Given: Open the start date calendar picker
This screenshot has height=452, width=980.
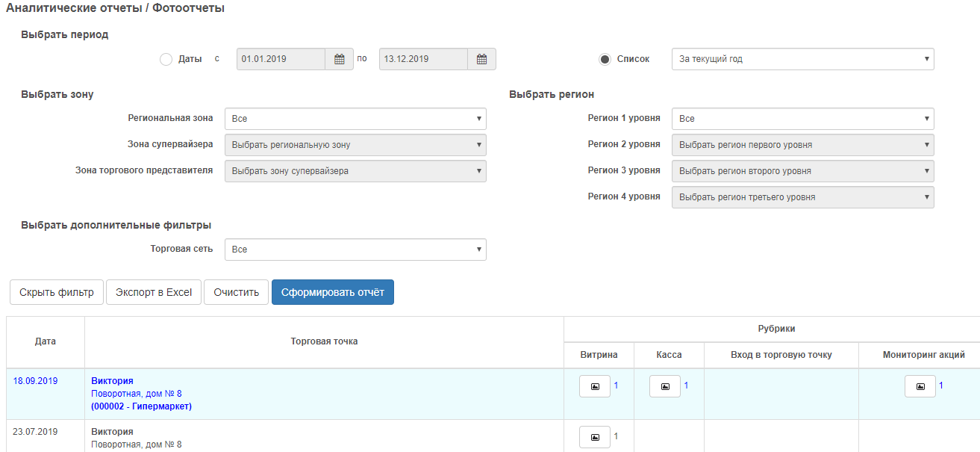Looking at the screenshot, I should tap(339, 59).
